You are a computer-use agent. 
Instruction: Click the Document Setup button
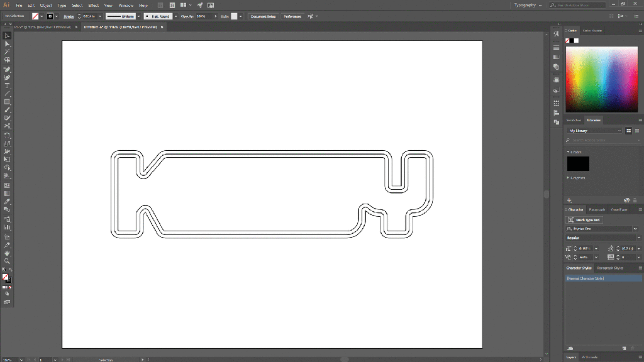(x=263, y=16)
